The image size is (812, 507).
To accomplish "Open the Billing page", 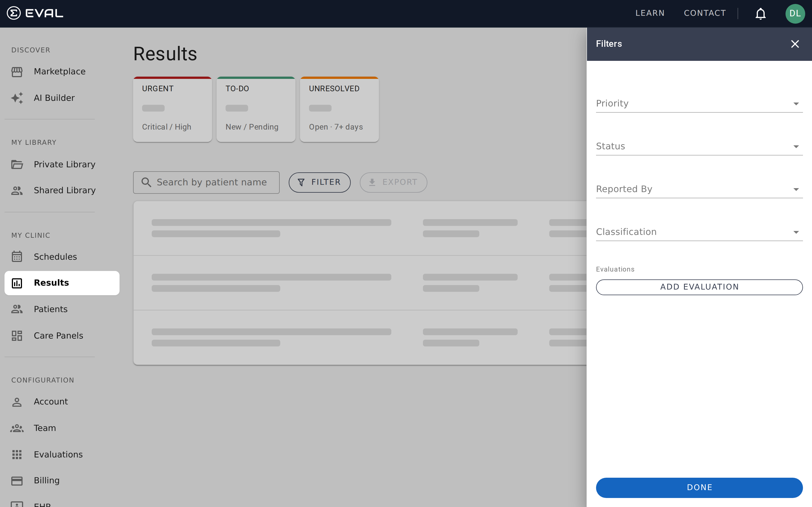I will 47,480.
